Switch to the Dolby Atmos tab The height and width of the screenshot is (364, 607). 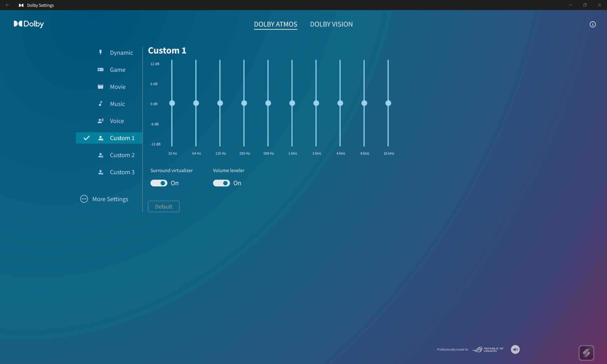[276, 24]
